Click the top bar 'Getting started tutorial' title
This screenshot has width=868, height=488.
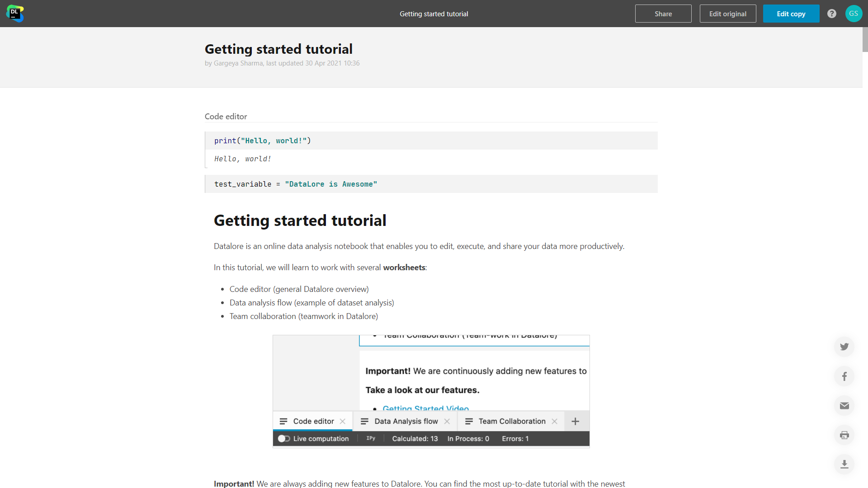tap(434, 14)
